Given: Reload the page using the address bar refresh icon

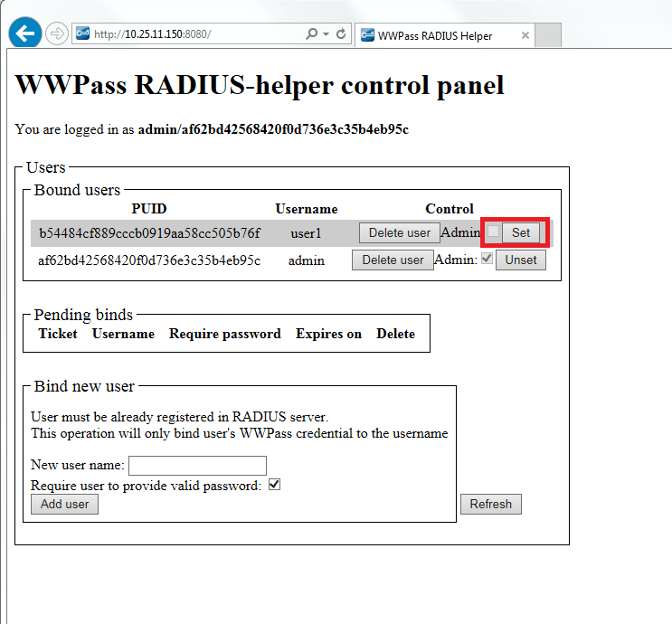Looking at the screenshot, I should pos(341,34).
